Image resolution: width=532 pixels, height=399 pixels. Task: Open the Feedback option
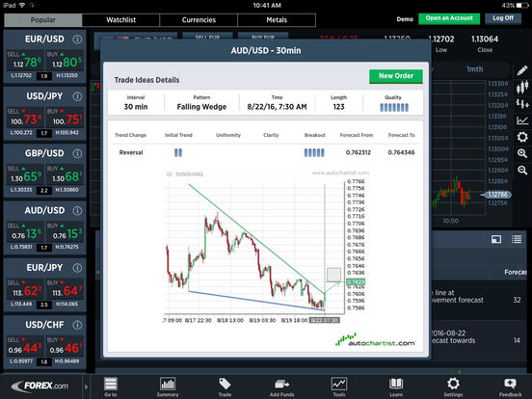(510, 387)
